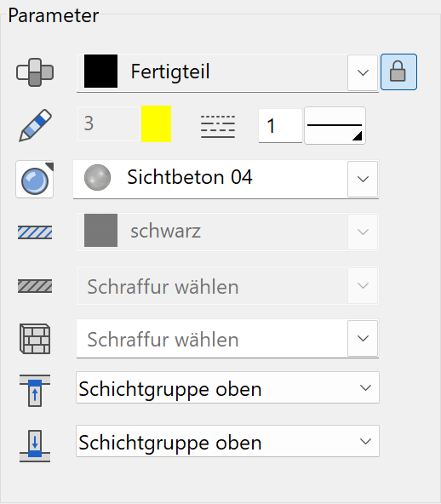The image size is (441, 504).
Task: Click the layer assignment icon beside Fertigteil
Action: [x=35, y=72]
